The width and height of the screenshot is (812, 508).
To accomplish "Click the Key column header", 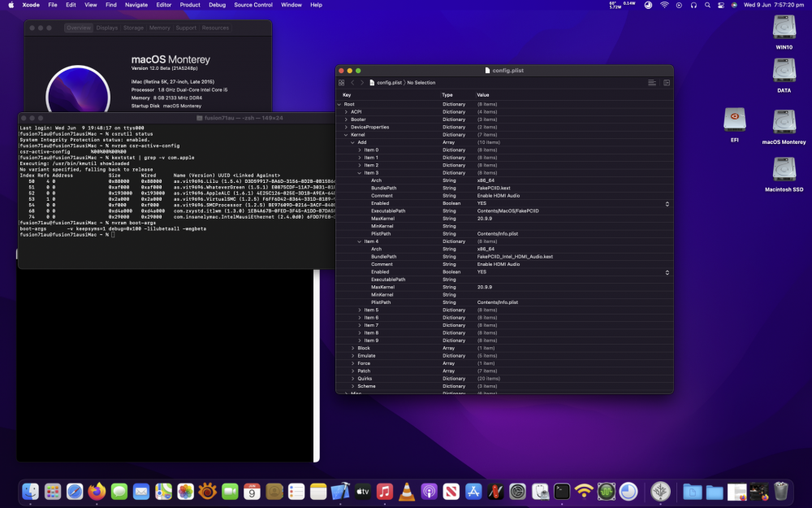I will click(x=347, y=95).
